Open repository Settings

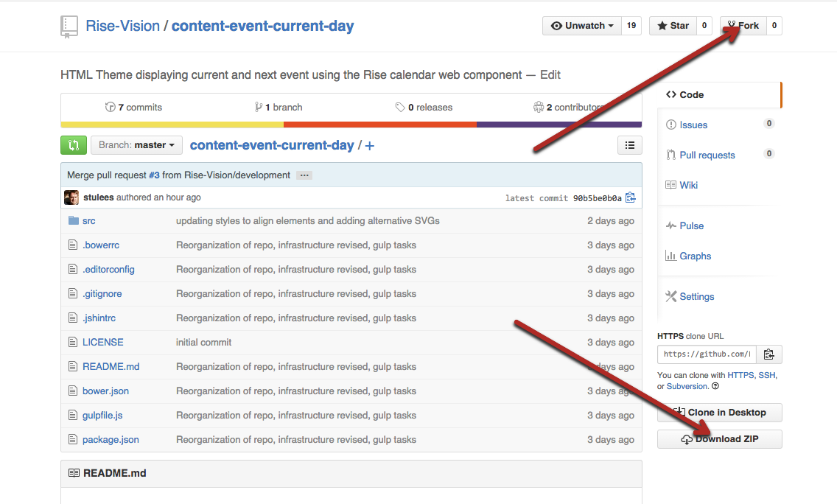[697, 297]
